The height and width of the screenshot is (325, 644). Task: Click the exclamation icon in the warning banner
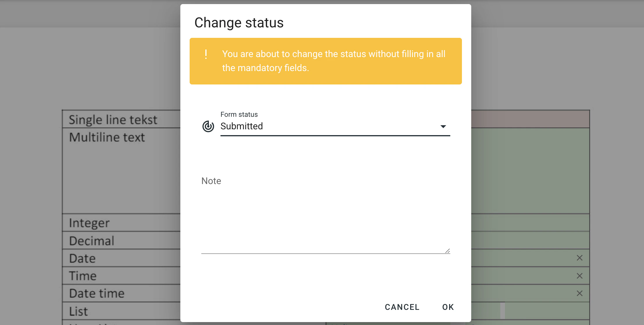pos(207,54)
